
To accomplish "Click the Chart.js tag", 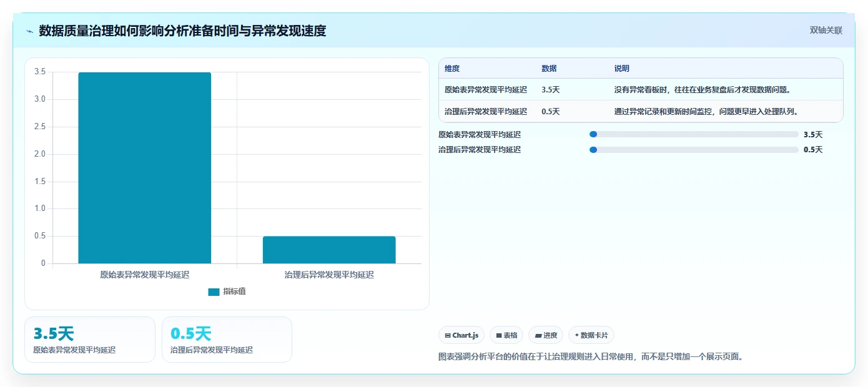I will coord(461,335).
